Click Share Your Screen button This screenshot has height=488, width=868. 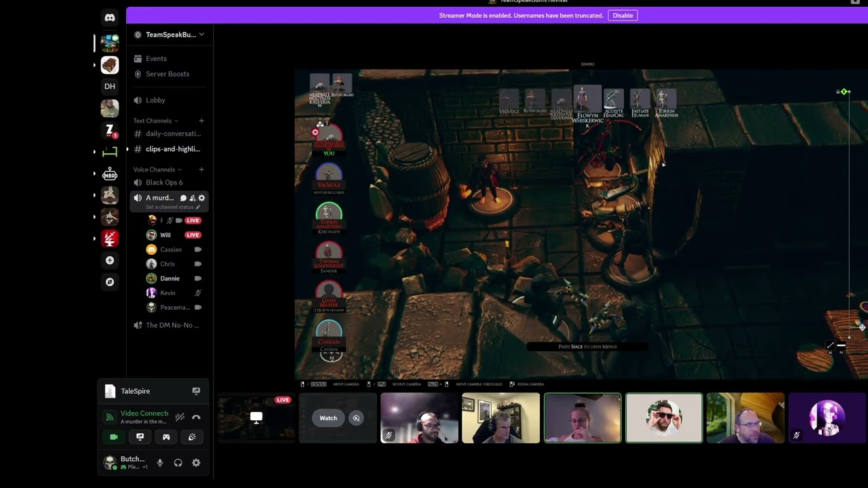[140, 437]
